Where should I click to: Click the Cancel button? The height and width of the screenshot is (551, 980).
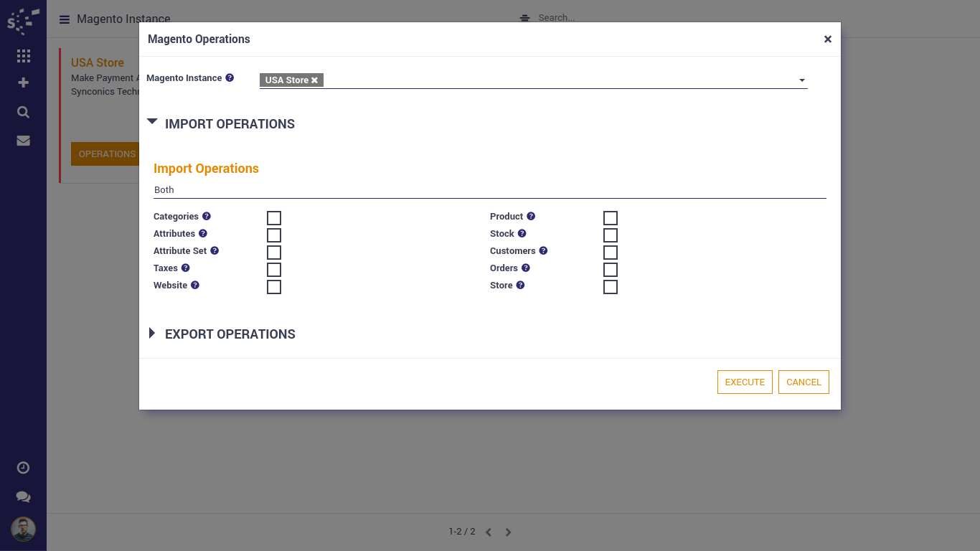804,382
